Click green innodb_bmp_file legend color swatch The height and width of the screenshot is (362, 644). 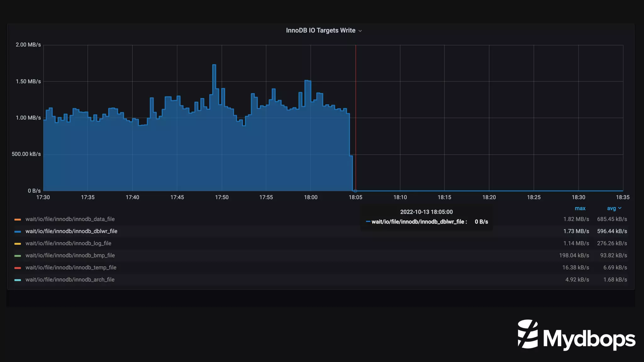coord(18,256)
